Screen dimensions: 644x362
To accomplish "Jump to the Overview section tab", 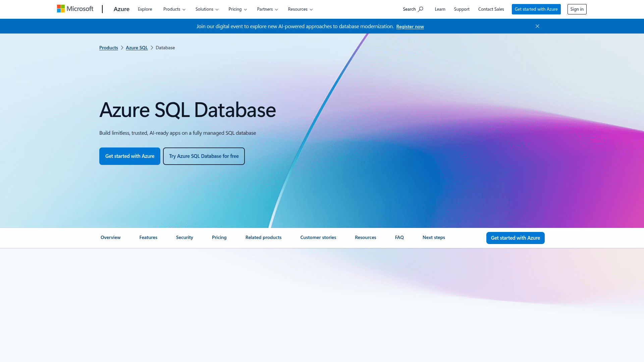I will coord(111,237).
